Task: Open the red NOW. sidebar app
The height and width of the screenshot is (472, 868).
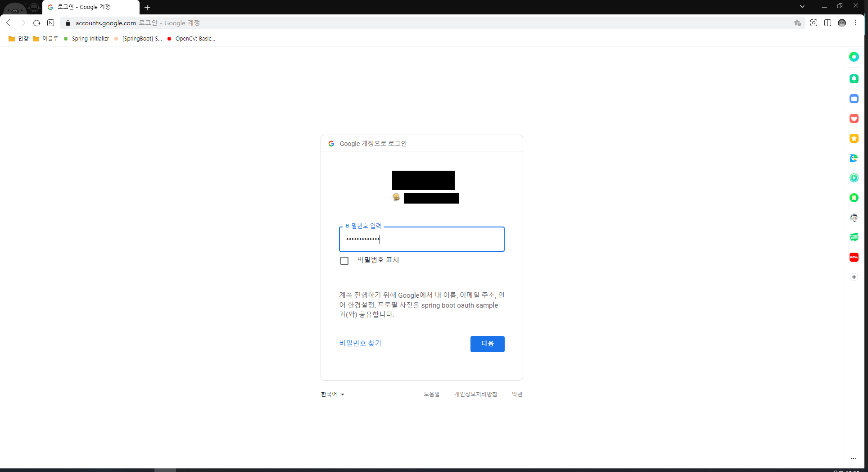Action: point(854,257)
